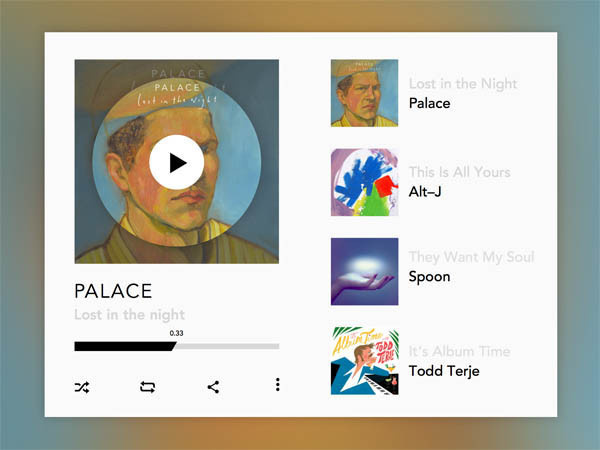Open It's Album Time title

[460, 351]
